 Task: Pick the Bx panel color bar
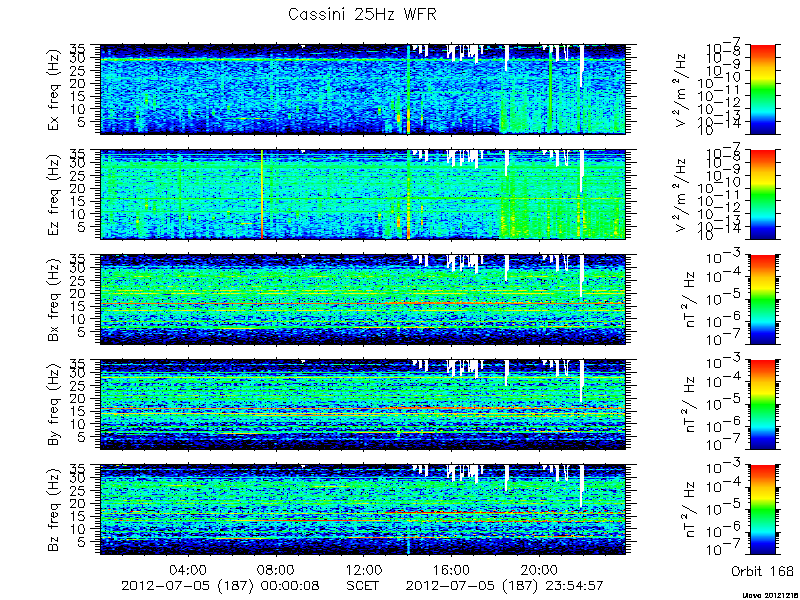(x=762, y=299)
